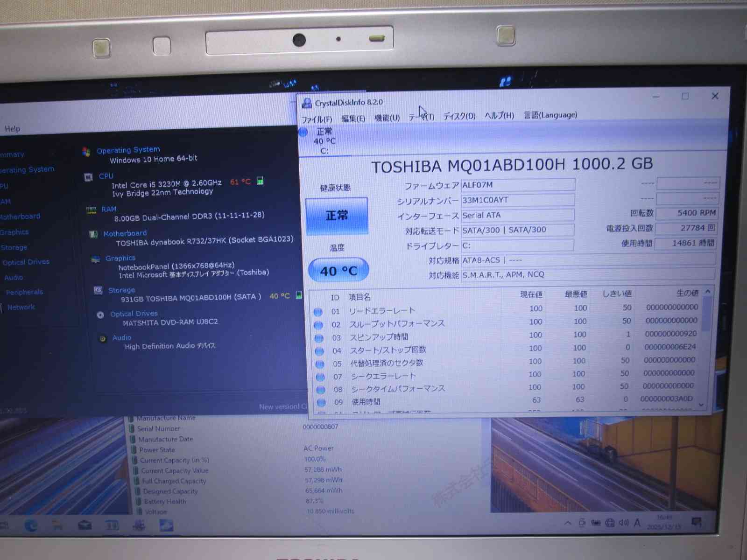
Task: Click the volume icon in system tray
Action: (623, 523)
